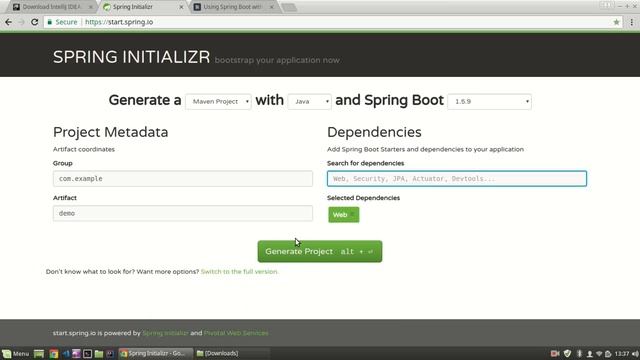640x360 pixels.
Task: Open the file manager launcher icon
Action: pyautogui.click(x=99, y=353)
